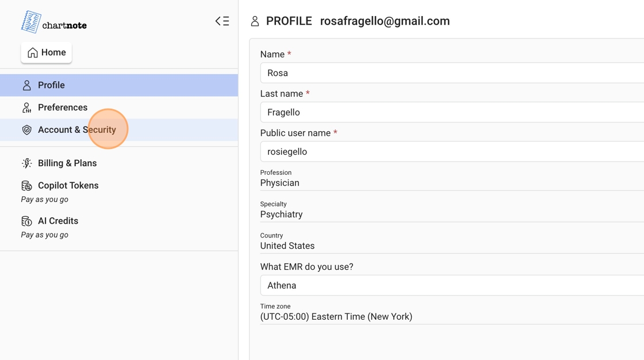The height and width of the screenshot is (360, 644).
Task: Open the Billing & Plans link
Action: [67, 163]
